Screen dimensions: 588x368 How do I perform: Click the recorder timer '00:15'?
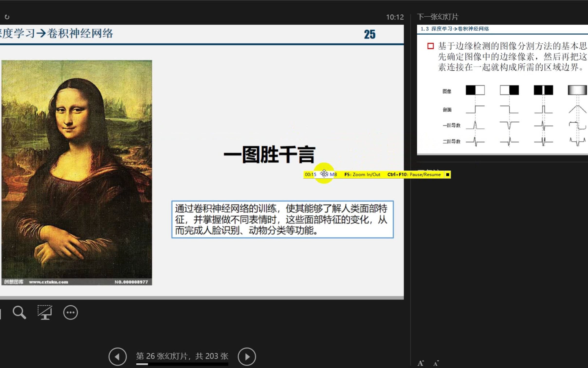click(310, 174)
